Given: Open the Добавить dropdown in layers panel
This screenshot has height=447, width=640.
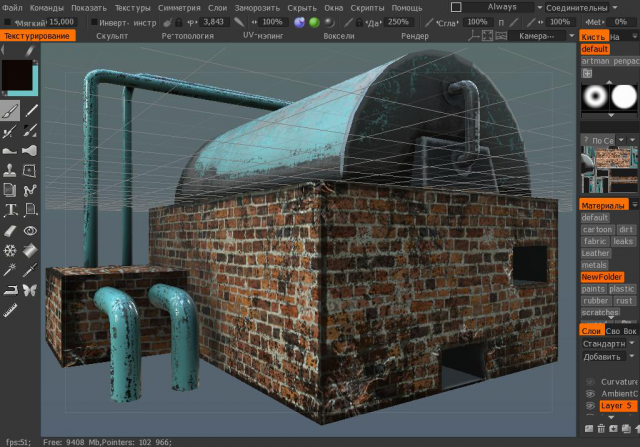Looking at the screenshot, I should coord(608,357).
